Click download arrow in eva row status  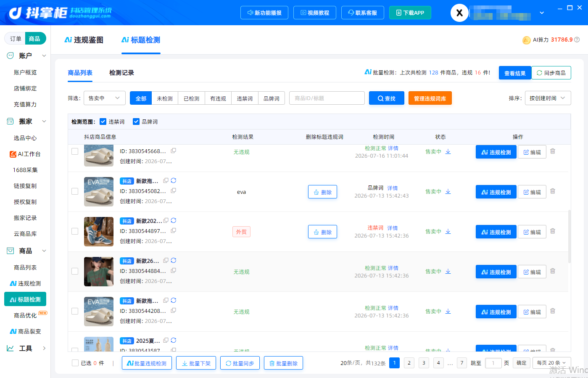448,191
